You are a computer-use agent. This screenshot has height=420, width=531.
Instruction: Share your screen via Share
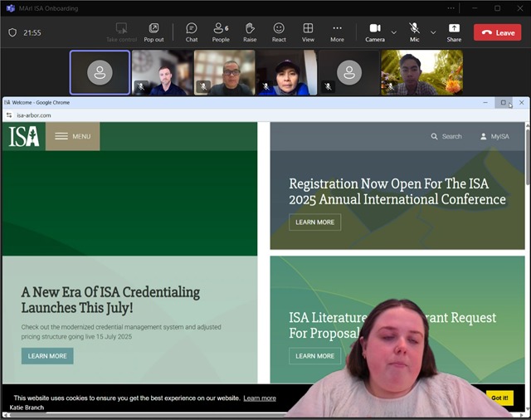(x=454, y=32)
